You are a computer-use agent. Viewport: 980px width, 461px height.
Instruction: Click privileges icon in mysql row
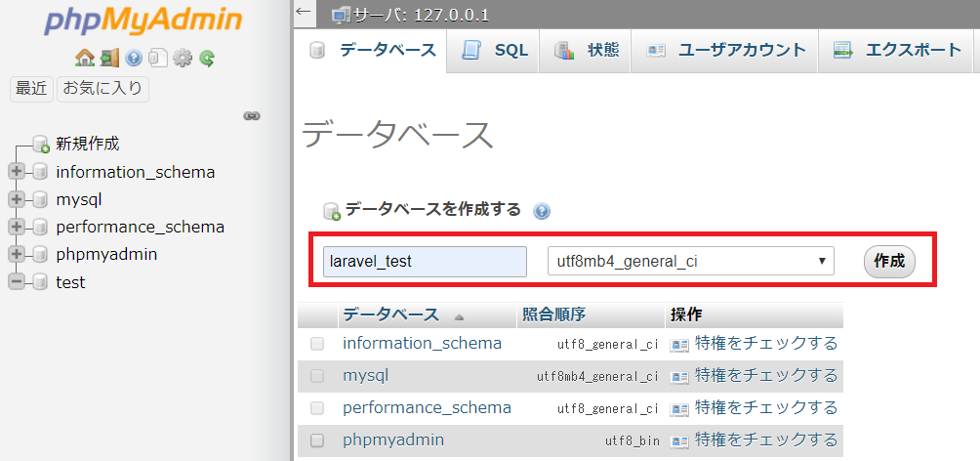click(679, 377)
